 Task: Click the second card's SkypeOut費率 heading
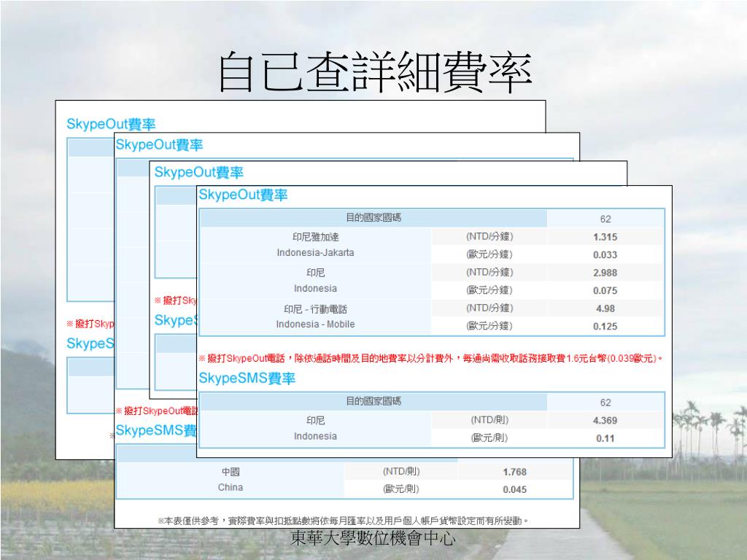coord(159,145)
